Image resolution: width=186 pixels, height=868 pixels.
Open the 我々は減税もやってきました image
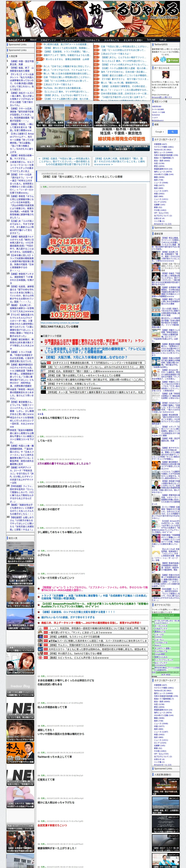(70, 224)
